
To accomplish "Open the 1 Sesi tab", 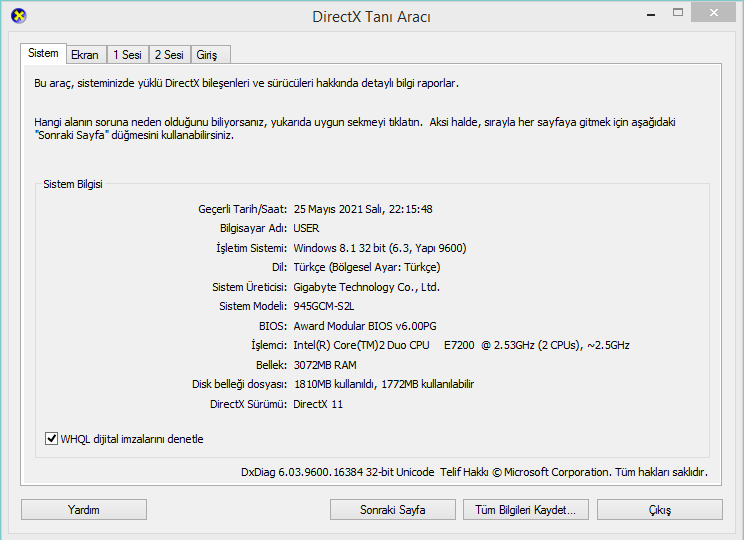I will click(128, 55).
